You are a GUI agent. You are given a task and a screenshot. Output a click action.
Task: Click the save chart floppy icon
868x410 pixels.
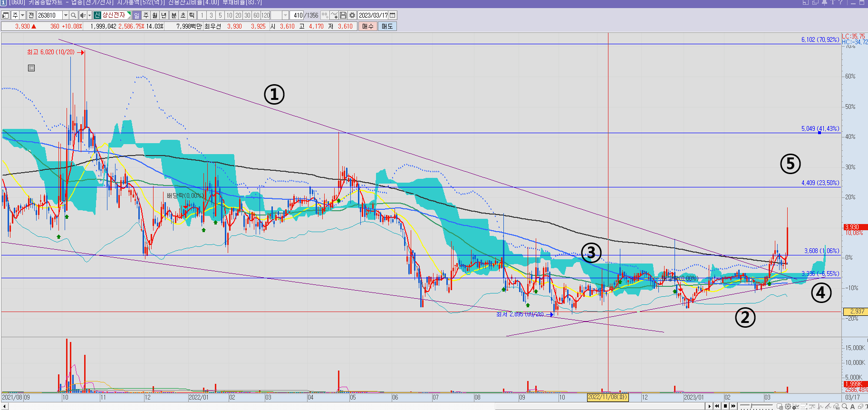[343, 15]
